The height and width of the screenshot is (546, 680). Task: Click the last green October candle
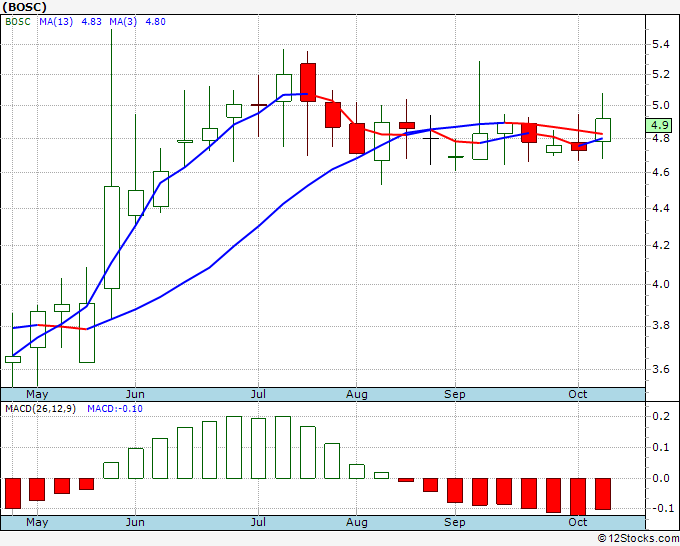[603, 130]
